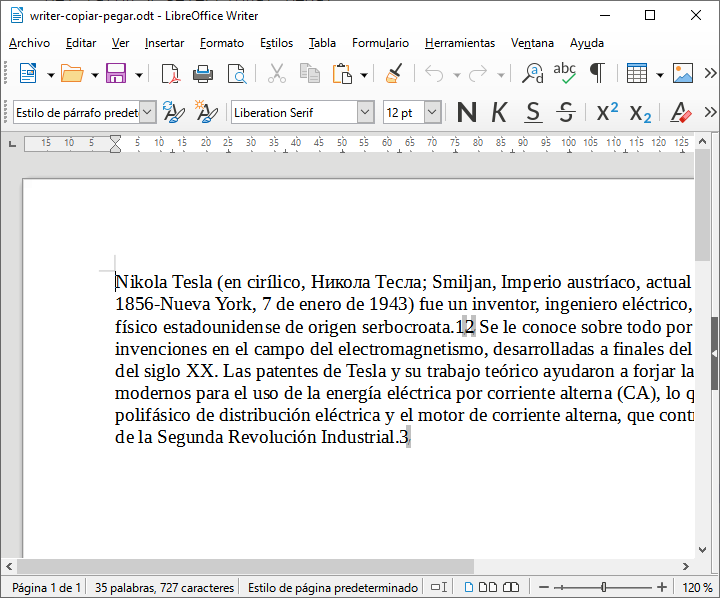Toggle print preview

click(237, 73)
